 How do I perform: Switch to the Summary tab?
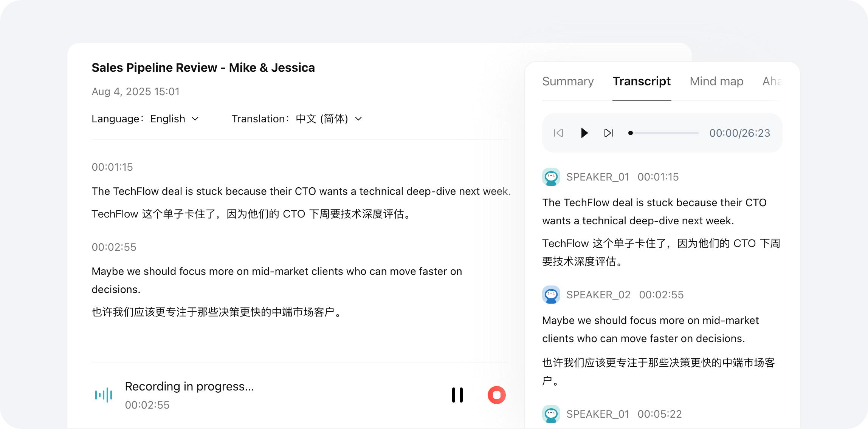(568, 81)
